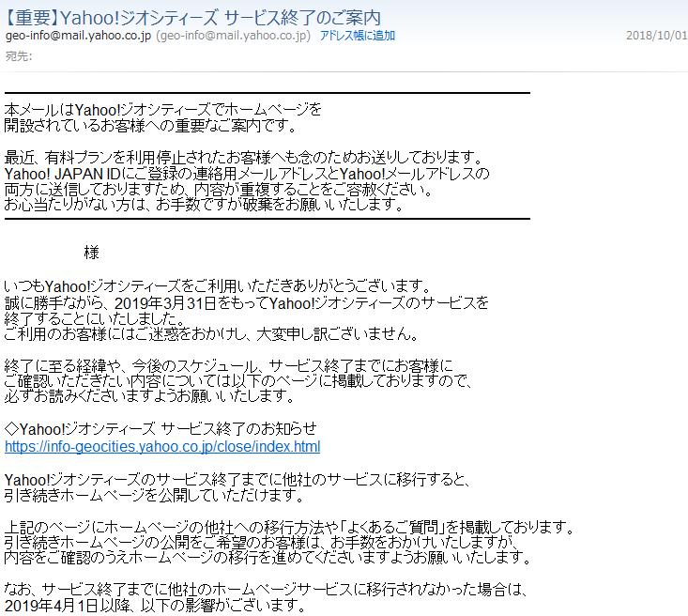Open the info-geocities.yahoo.co.jp close page link
Viewport: 688px width, 616px height.
coord(162,447)
